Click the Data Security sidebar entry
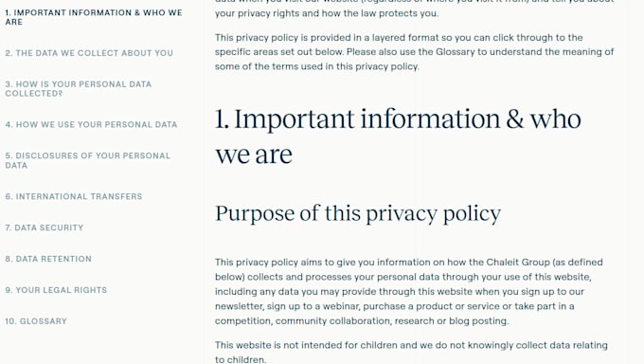This screenshot has height=364, width=644. (x=44, y=227)
